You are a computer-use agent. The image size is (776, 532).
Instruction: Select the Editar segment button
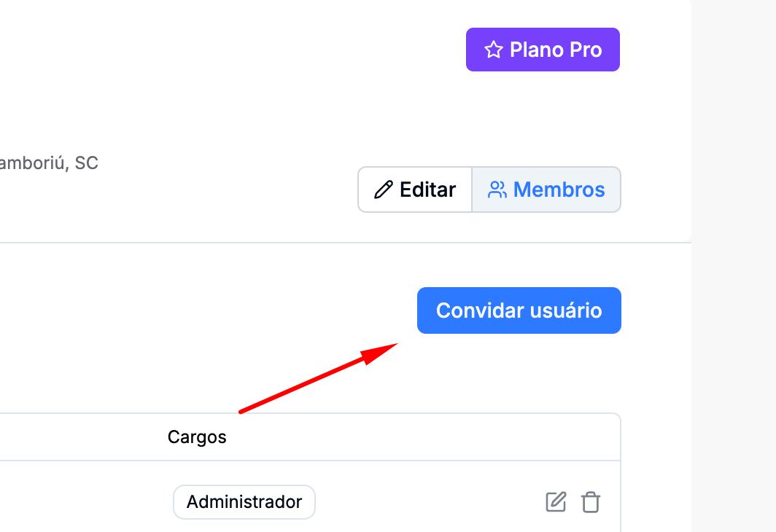tap(415, 189)
